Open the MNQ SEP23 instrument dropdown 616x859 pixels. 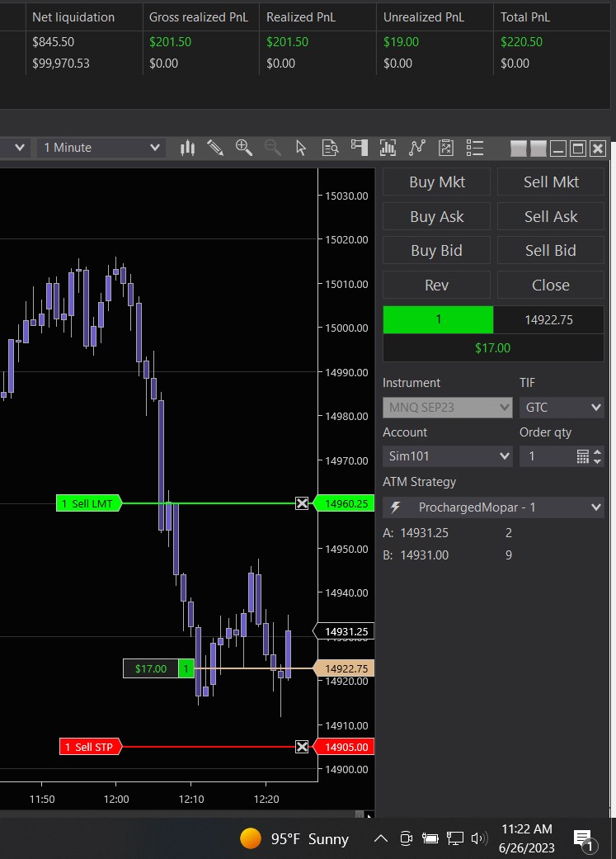447,408
